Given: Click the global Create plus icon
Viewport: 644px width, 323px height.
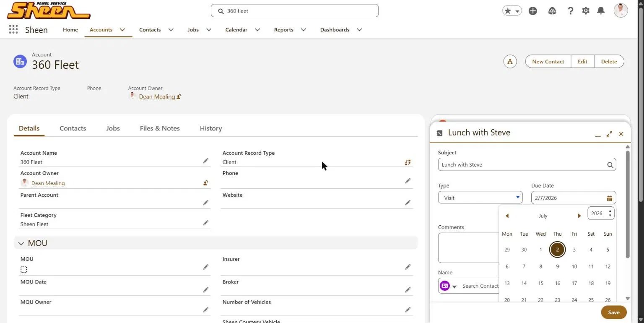Looking at the screenshot, I should [533, 11].
